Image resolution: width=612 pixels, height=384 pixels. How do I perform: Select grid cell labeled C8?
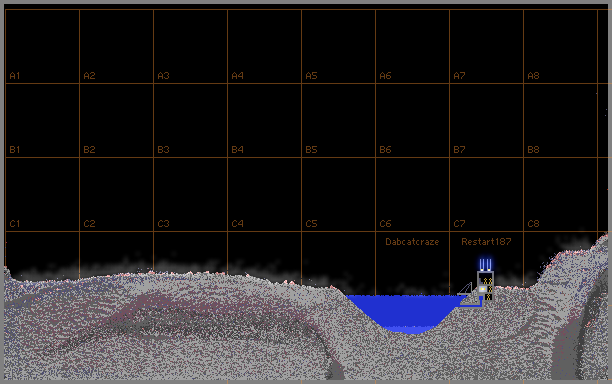(x=560, y=194)
